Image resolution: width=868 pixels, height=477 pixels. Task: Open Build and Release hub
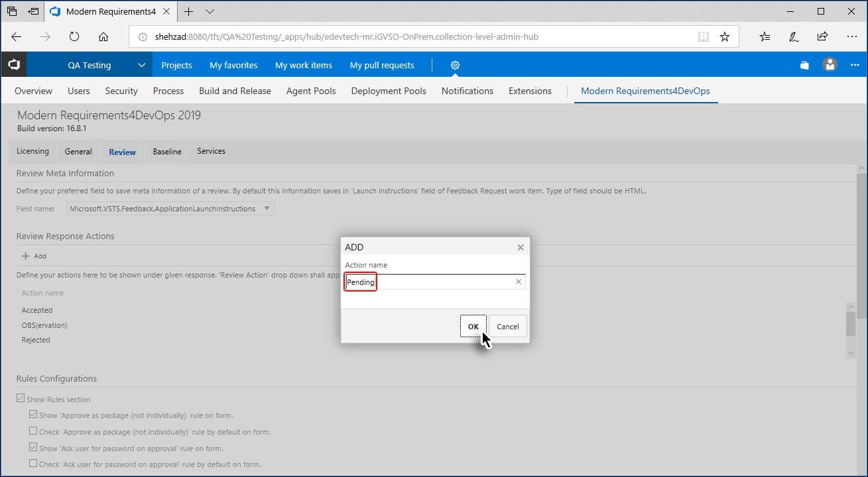[235, 91]
